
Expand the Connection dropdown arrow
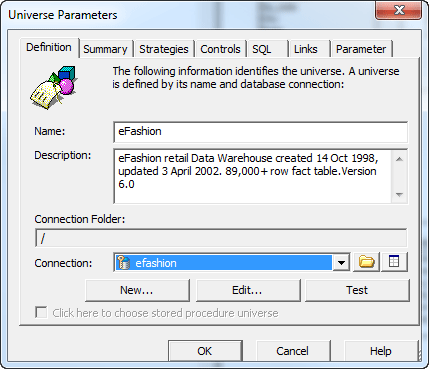coord(341,263)
